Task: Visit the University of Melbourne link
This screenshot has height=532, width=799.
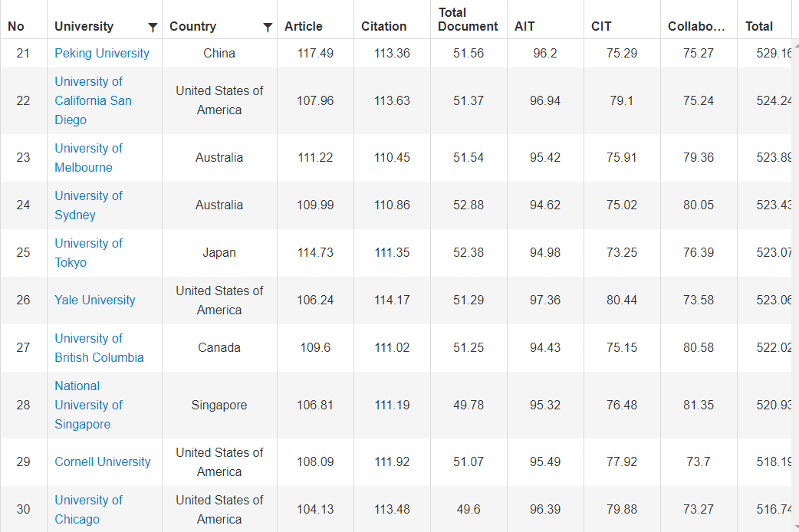Action: [88, 158]
